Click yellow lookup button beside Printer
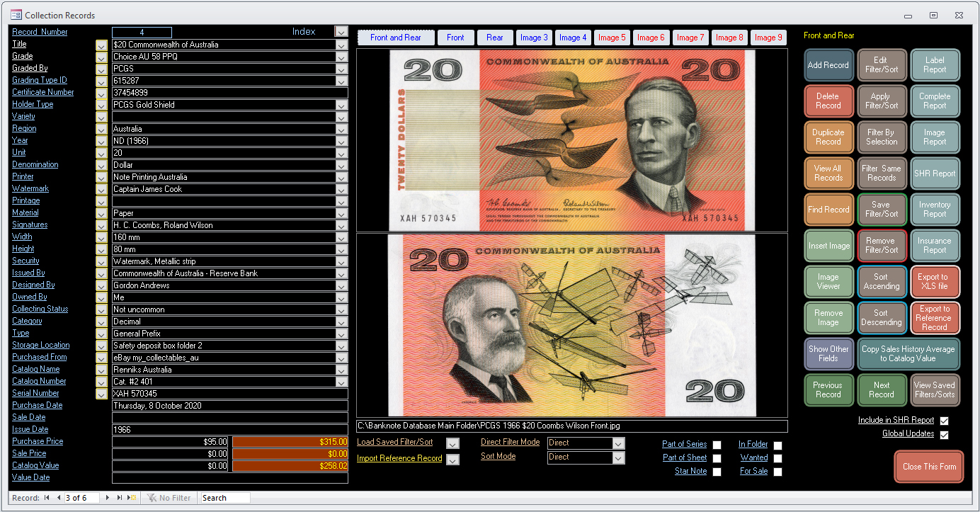Image resolution: width=980 pixels, height=512 pixels. click(x=101, y=177)
